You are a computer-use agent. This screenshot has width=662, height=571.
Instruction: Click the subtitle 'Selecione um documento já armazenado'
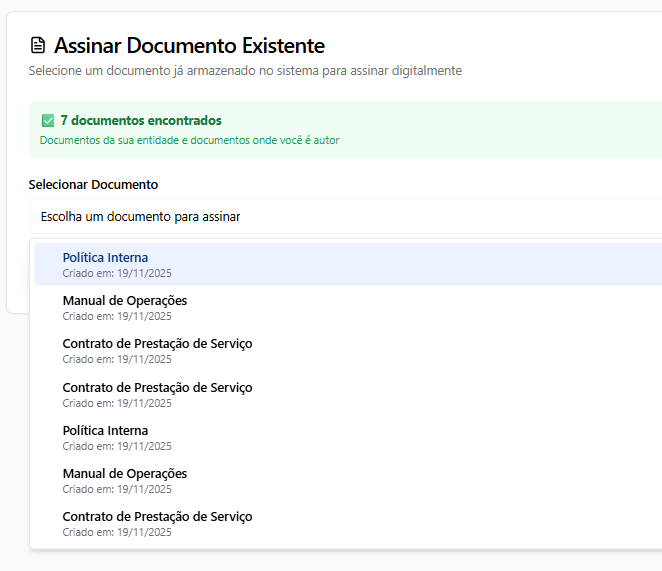click(245, 71)
